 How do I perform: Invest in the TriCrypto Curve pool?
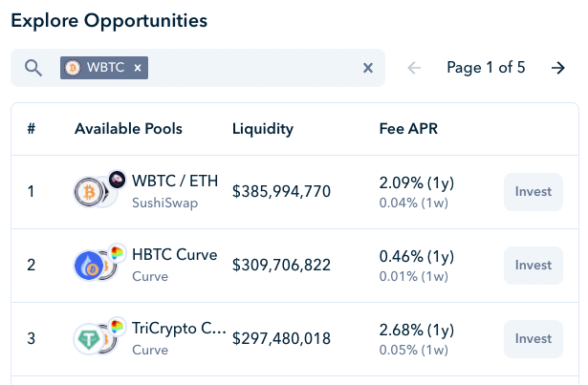533,338
